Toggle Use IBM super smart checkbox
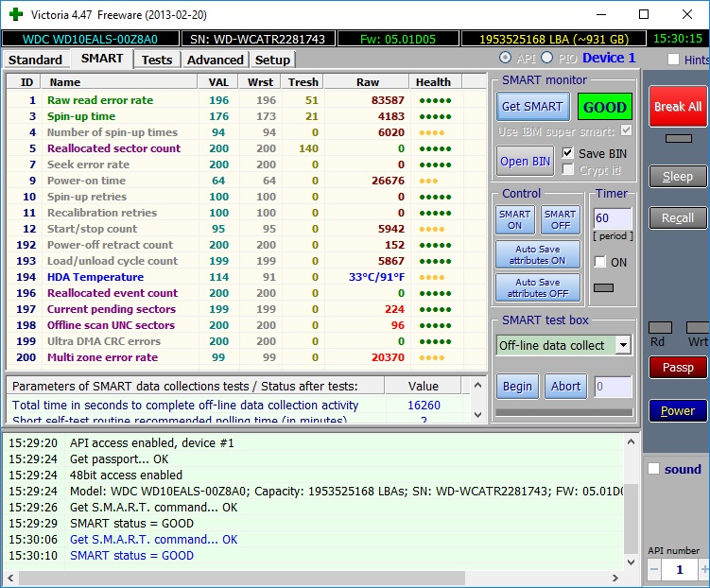The image size is (710, 588). pyautogui.click(x=626, y=130)
